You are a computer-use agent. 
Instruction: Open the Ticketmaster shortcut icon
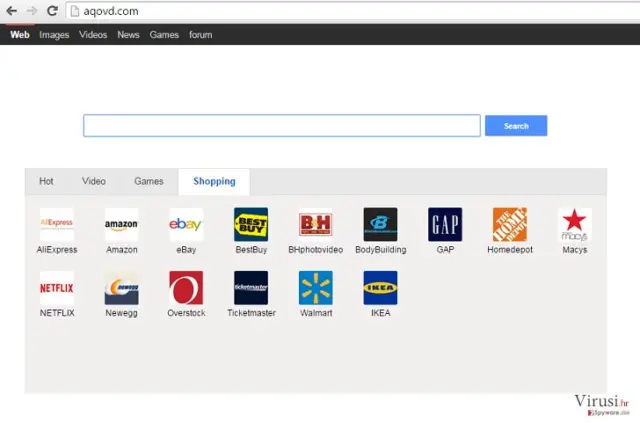point(251,288)
